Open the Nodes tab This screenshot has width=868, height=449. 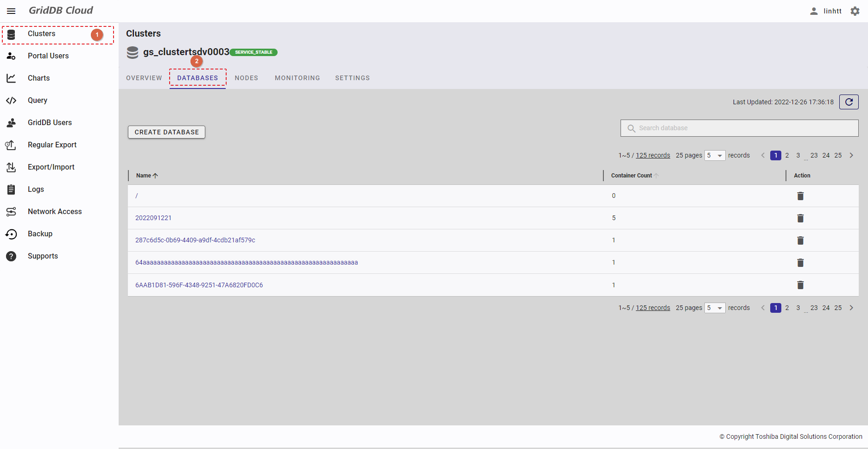click(246, 78)
